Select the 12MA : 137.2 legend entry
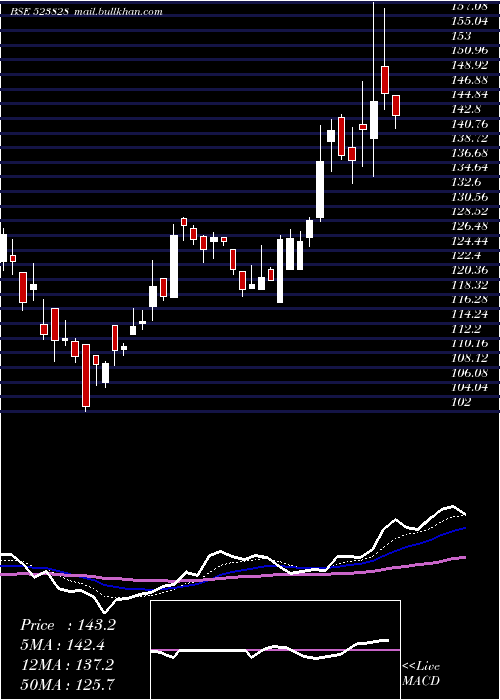Image resolution: width=500 pixels, height=700 pixels. pos(67,664)
